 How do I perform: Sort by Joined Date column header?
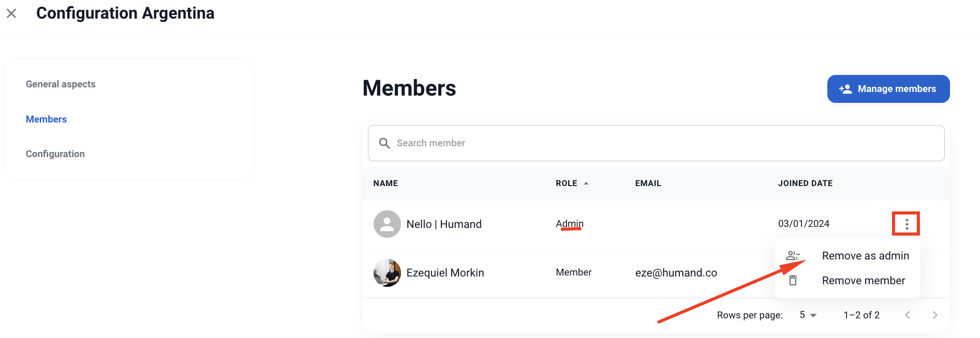coord(805,183)
